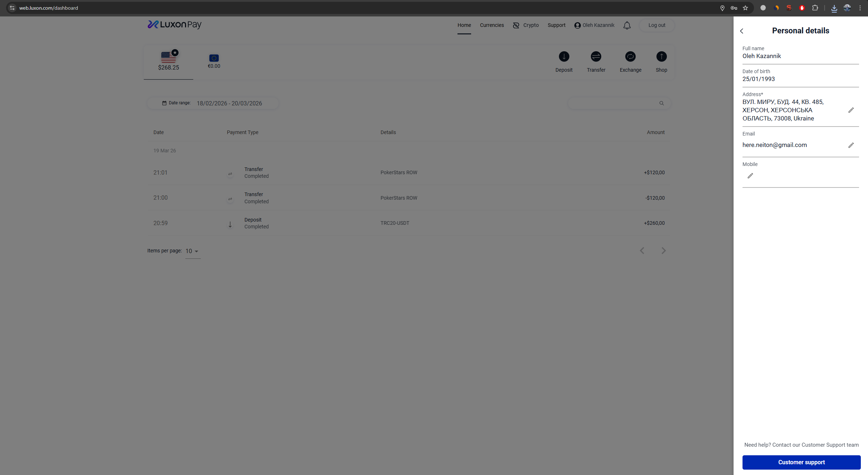Edit address with pencil icon
Screen dimensions: 868x475
(x=851, y=110)
